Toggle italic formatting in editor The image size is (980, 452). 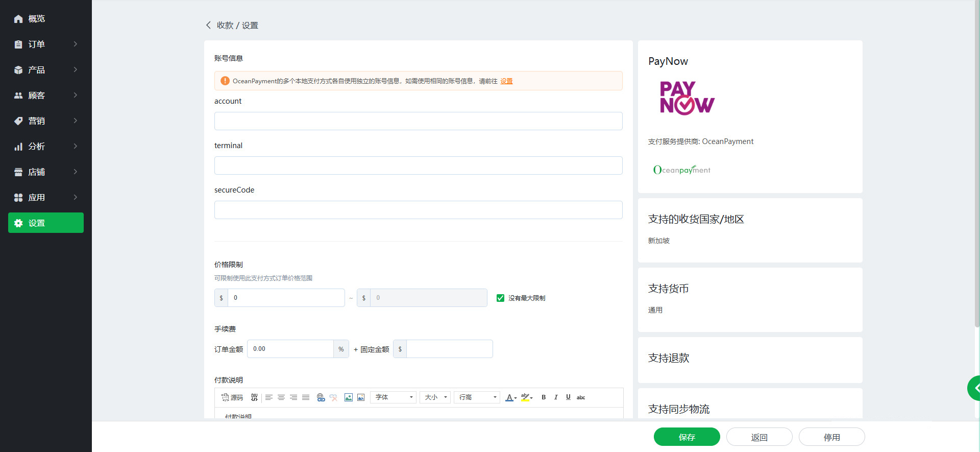point(556,397)
